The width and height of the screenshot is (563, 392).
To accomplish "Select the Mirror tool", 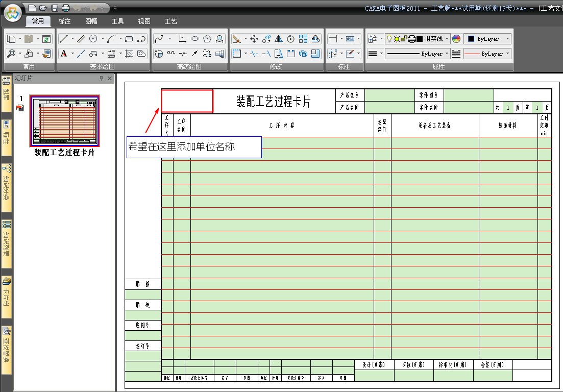I will click(279, 39).
